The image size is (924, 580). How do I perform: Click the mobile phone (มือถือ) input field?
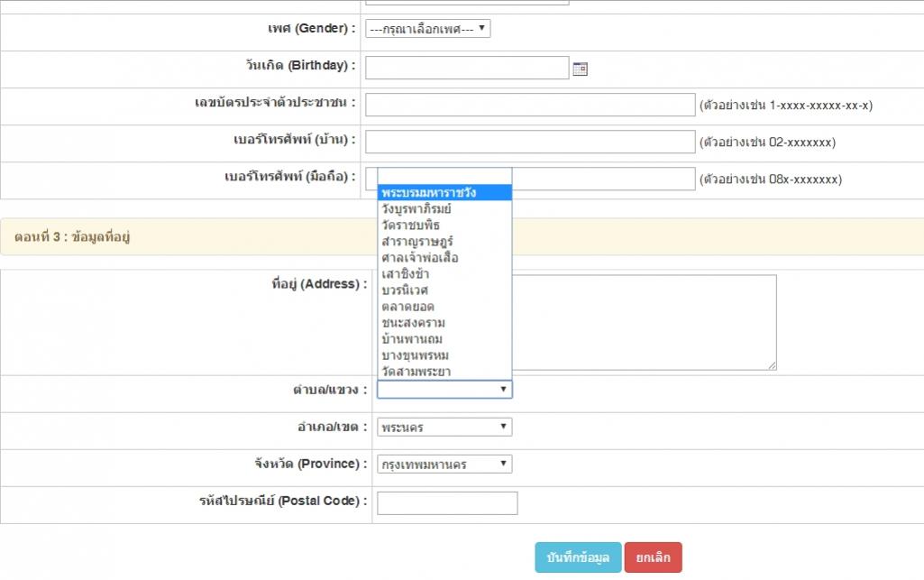click(604, 179)
